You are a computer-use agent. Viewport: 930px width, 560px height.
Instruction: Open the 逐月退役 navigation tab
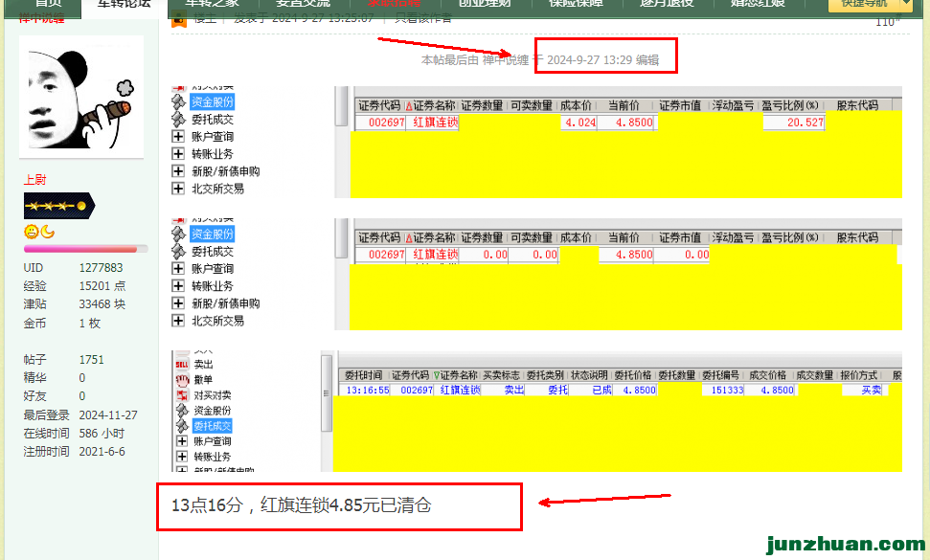click(667, 4)
